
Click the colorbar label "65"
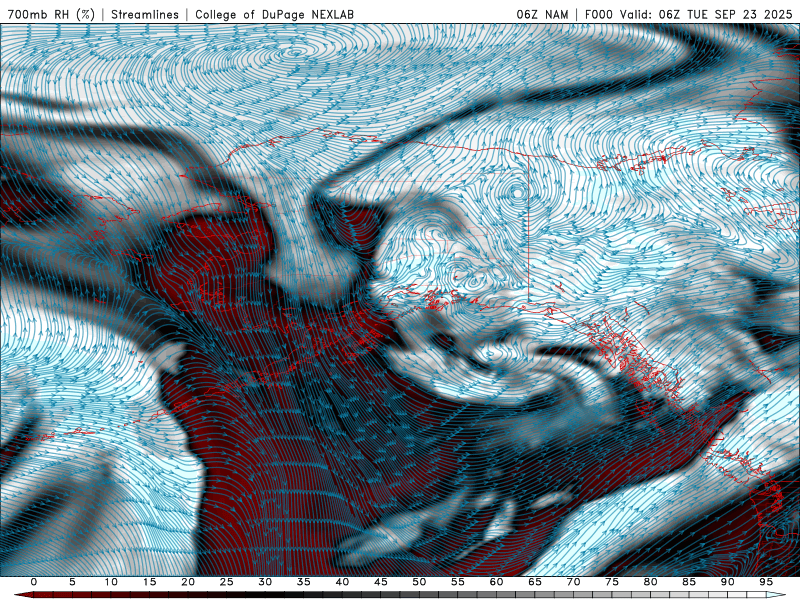[x=535, y=582]
